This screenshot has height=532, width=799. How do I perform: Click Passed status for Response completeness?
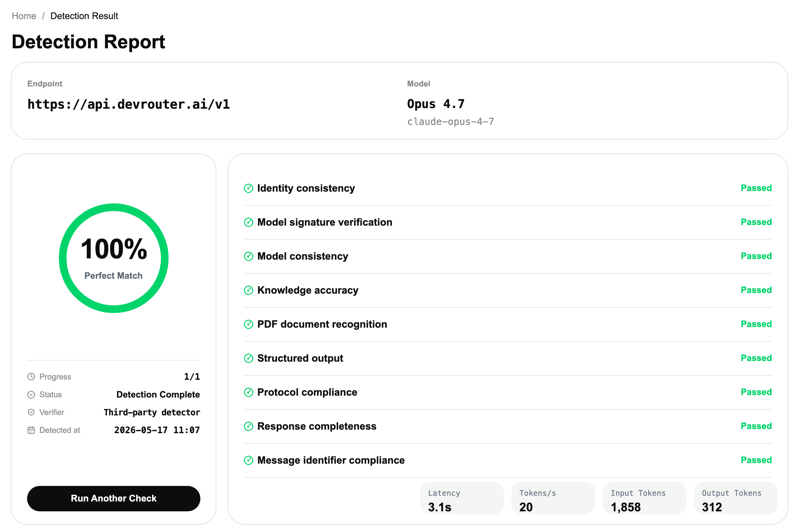tap(756, 426)
